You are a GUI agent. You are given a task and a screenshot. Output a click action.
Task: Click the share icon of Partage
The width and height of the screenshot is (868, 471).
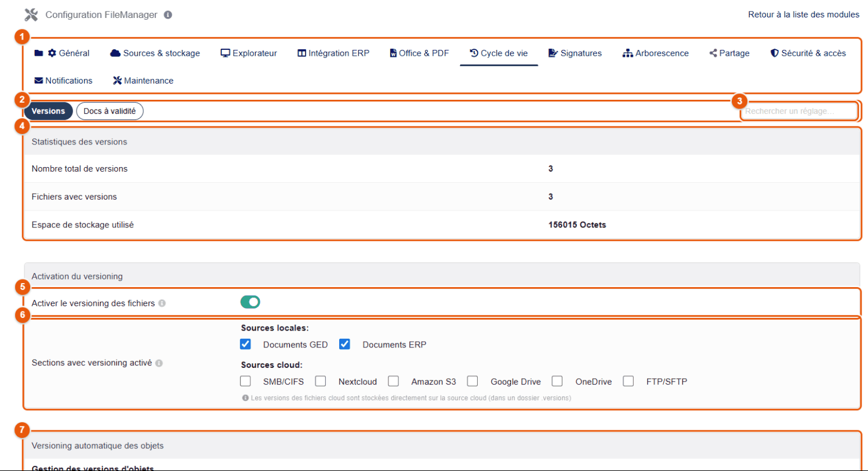click(x=713, y=53)
